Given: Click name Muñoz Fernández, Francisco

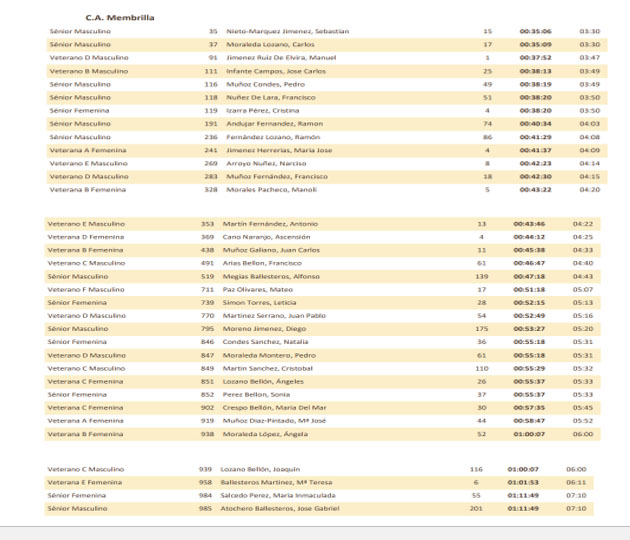Looking at the screenshot, I should [277, 176].
